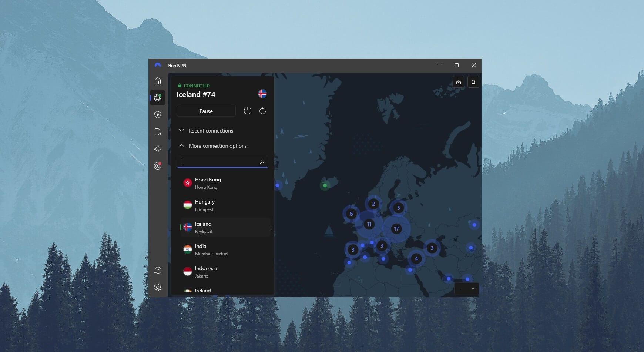Select Hong Kong from the country list

225,183
